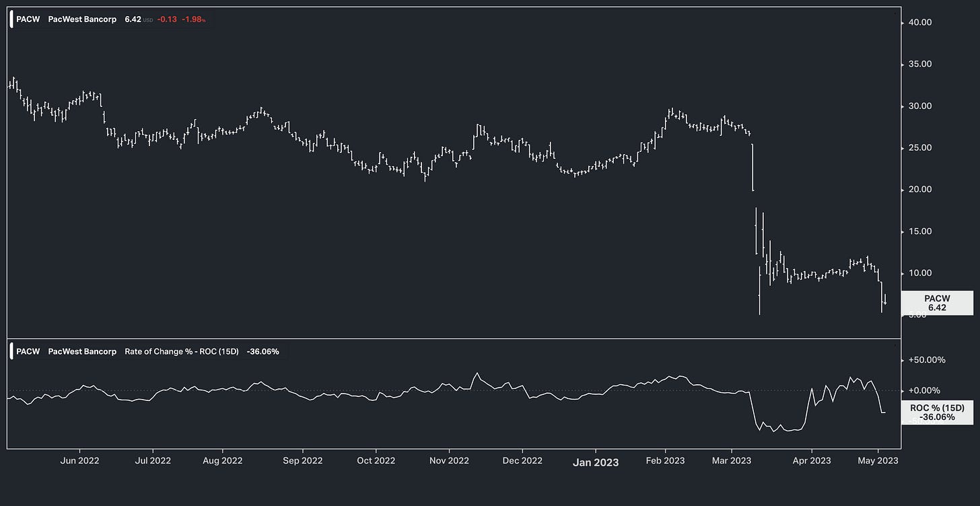The image size is (980, 506).
Task: Click the +50.00% ROC axis label
Action: pos(926,359)
